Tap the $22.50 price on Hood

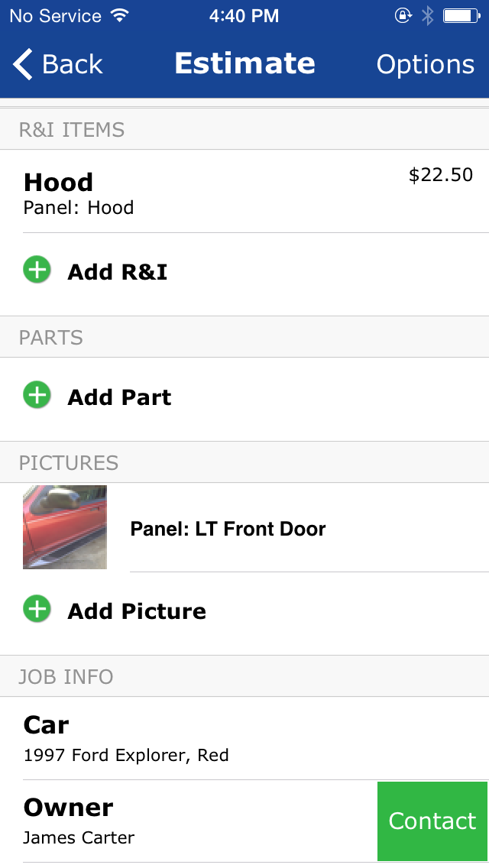(441, 175)
